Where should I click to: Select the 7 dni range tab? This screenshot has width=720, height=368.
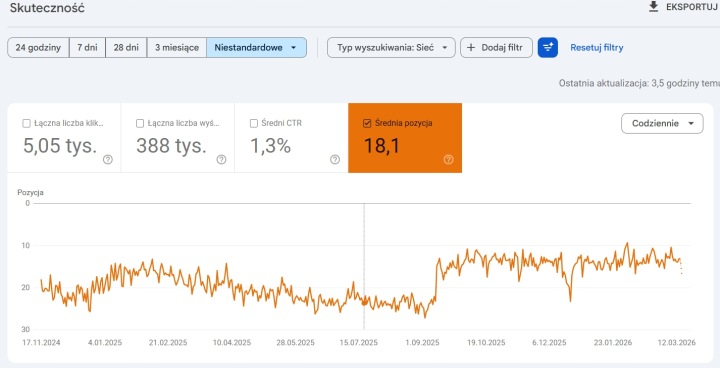tap(87, 47)
